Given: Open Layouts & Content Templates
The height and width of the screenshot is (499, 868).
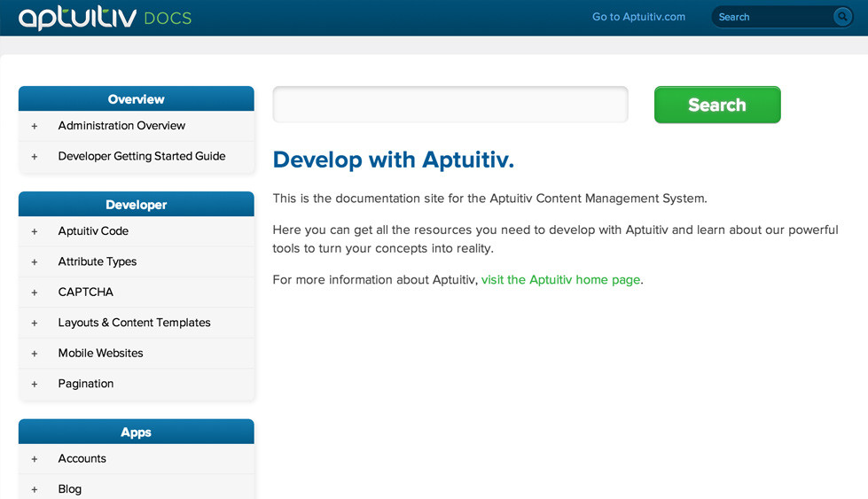Looking at the screenshot, I should click(x=134, y=322).
